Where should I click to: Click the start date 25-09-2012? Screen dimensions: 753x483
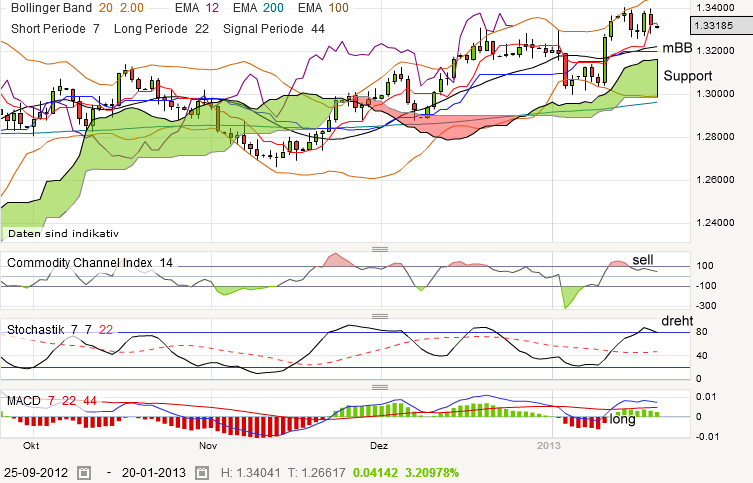36,473
